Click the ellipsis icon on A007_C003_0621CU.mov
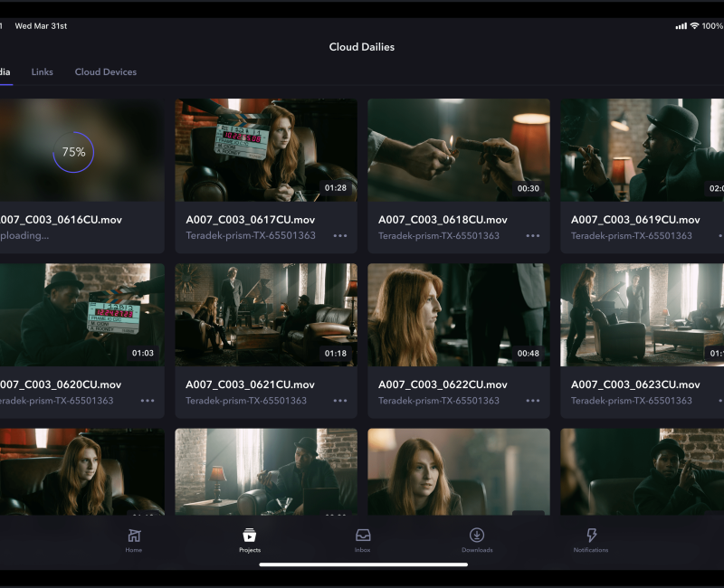The width and height of the screenshot is (724, 588). [342, 401]
